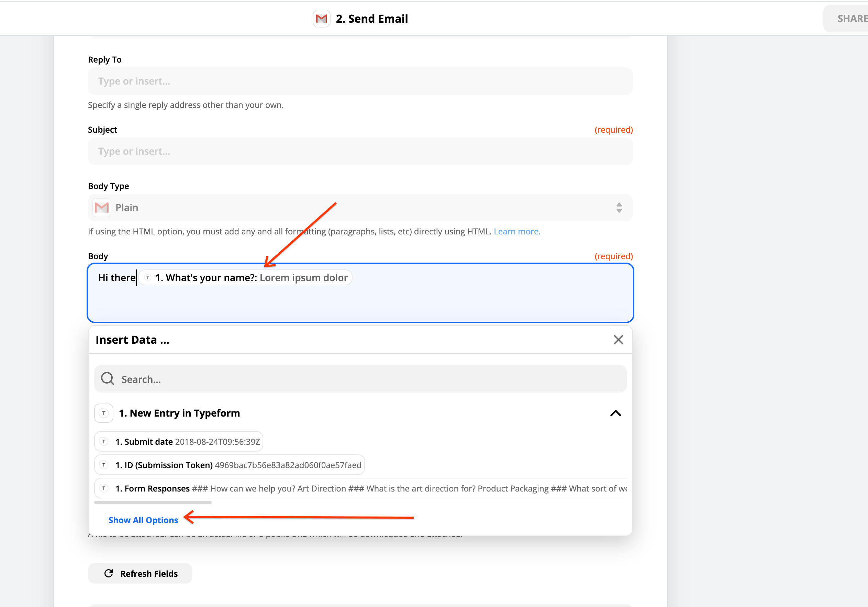
Task: Click Learn more link in Body Type section
Action: 516,231
